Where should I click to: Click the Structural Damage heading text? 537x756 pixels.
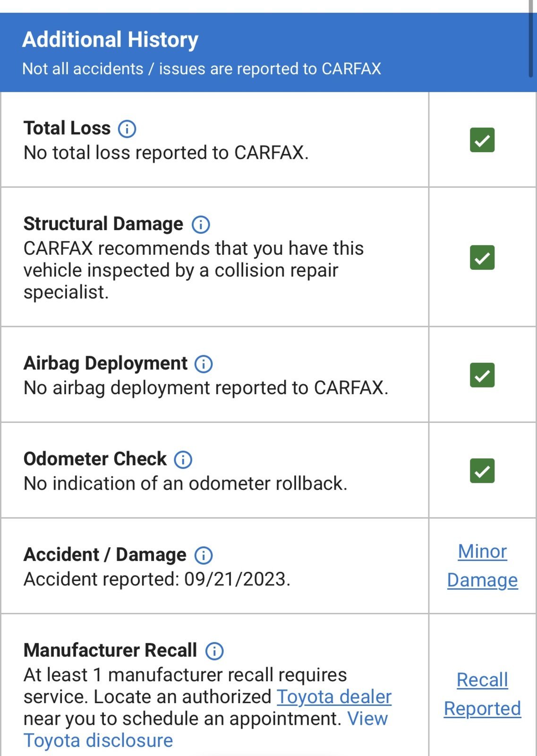[x=103, y=224]
